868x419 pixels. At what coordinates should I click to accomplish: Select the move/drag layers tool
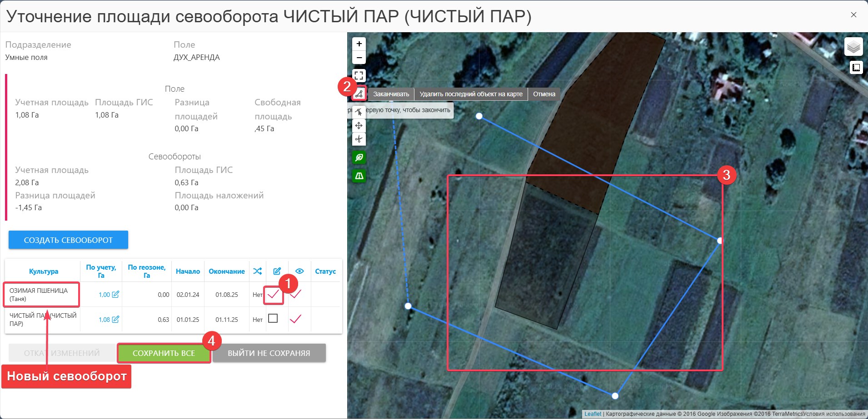359,126
